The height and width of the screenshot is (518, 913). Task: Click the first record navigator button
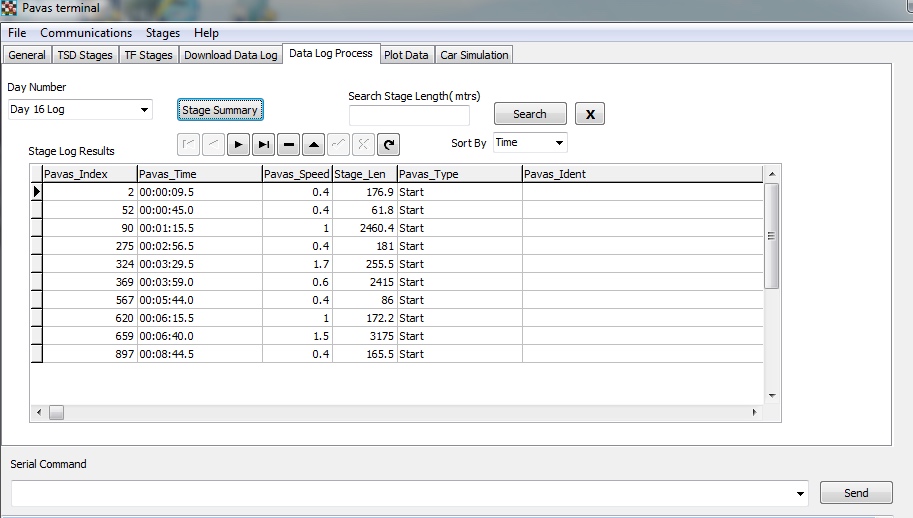(x=189, y=144)
